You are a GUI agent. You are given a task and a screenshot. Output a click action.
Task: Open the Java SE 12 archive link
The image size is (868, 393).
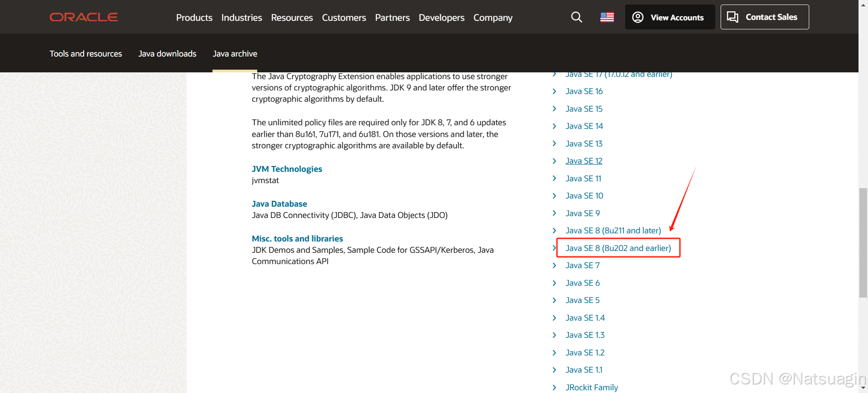(584, 161)
